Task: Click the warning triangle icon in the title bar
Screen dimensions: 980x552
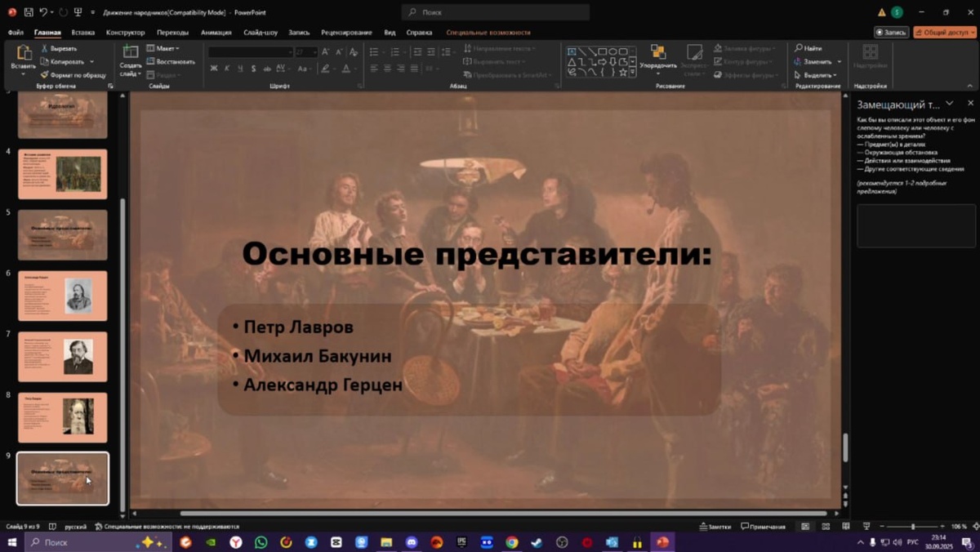Action: [x=882, y=12]
